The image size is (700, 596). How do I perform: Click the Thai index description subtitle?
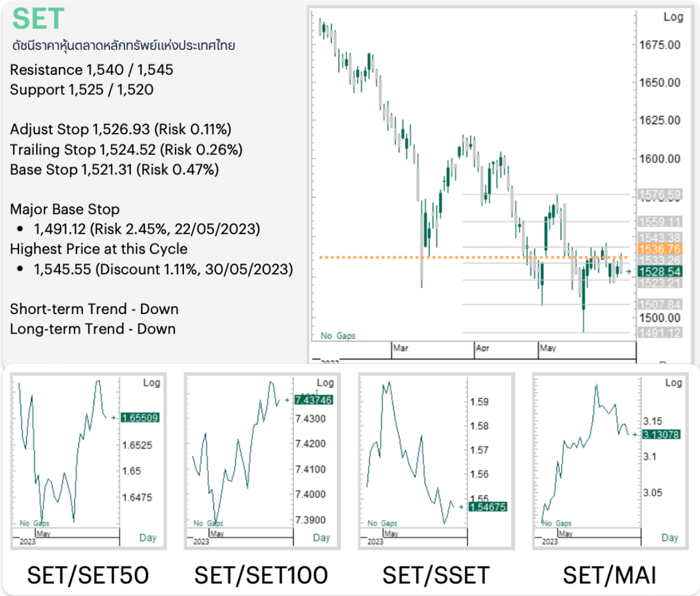(123, 45)
